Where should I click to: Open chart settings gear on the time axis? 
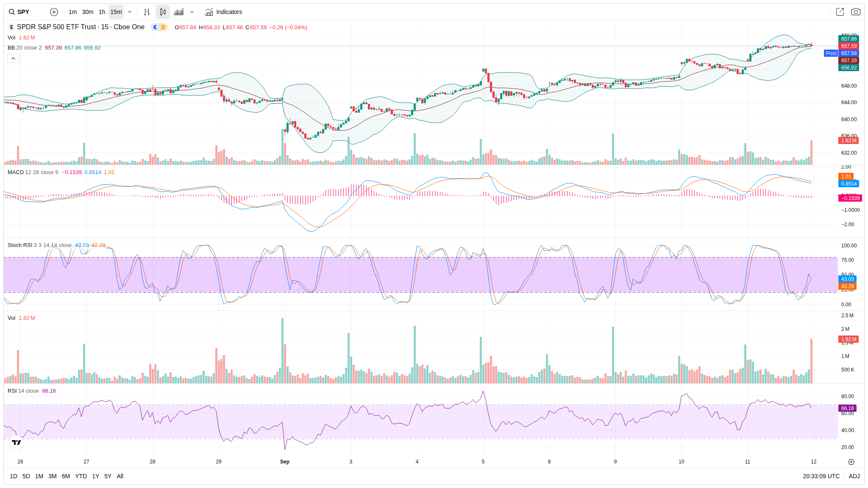click(x=851, y=462)
